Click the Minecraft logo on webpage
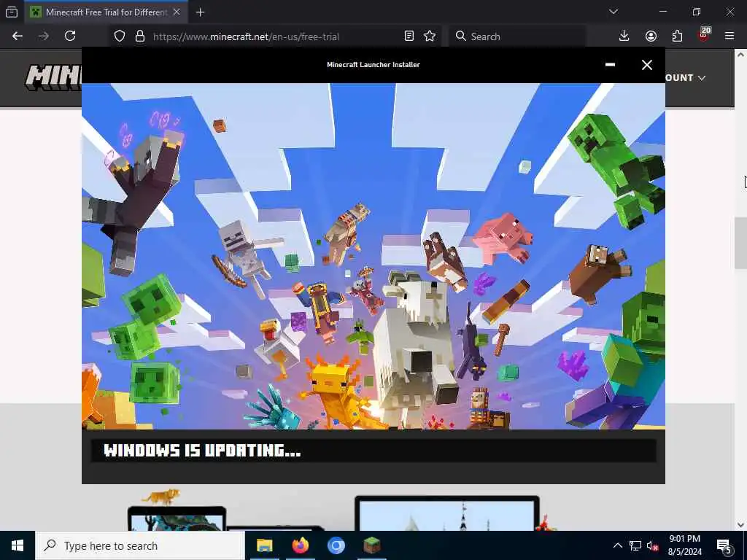747x560 pixels. (53, 77)
